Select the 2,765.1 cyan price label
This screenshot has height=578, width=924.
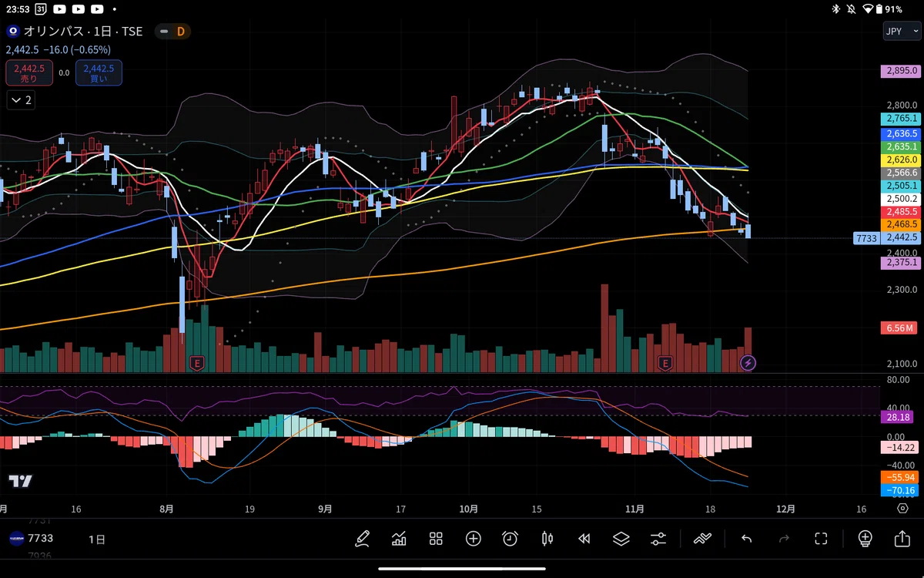coord(901,119)
